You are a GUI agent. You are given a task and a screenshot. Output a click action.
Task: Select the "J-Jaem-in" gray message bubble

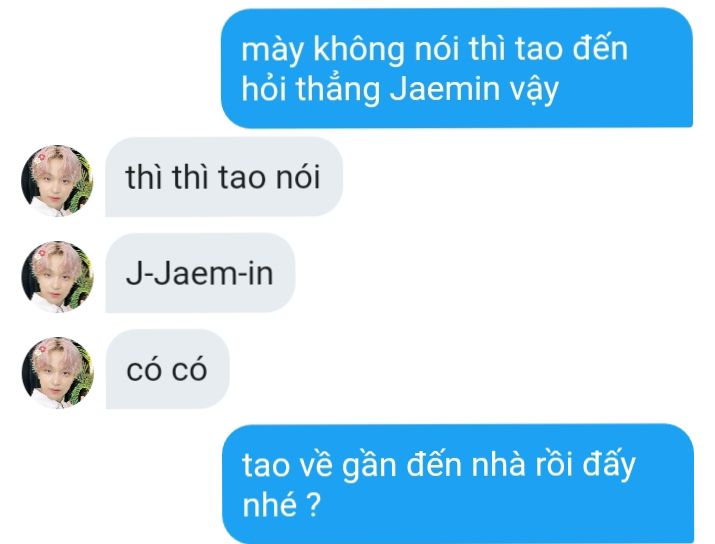click(x=200, y=273)
